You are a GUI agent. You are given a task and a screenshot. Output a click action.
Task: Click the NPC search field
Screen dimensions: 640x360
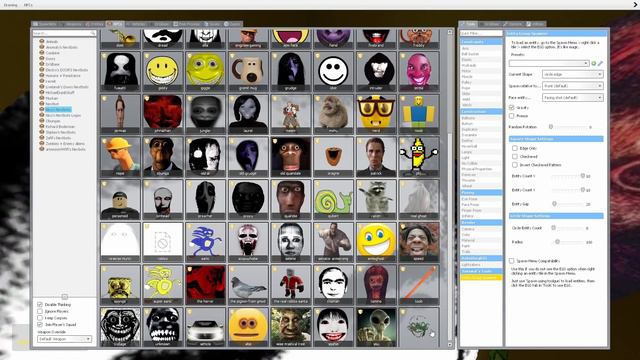tap(64, 33)
